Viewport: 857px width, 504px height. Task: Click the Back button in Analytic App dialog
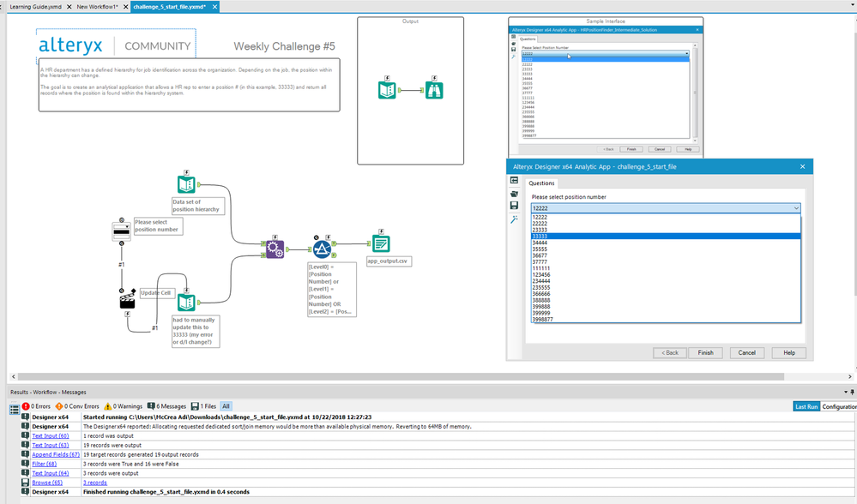click(x=669, y=353)
